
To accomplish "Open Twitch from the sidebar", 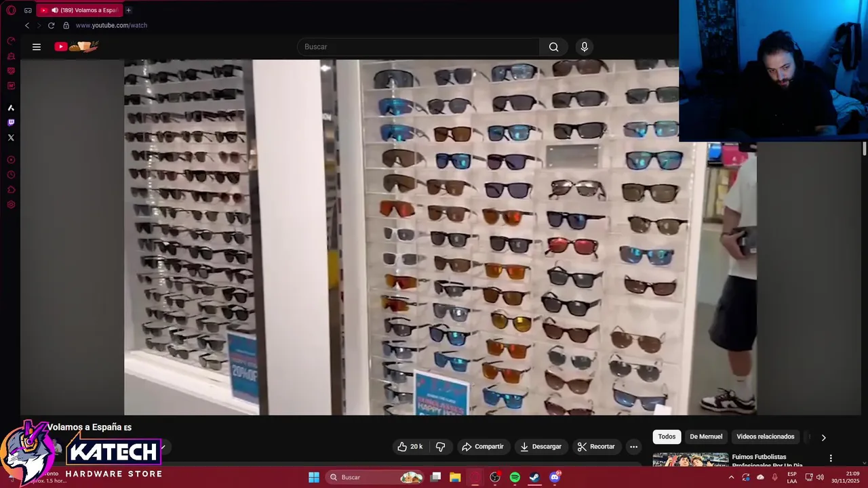I will point(11,123).
